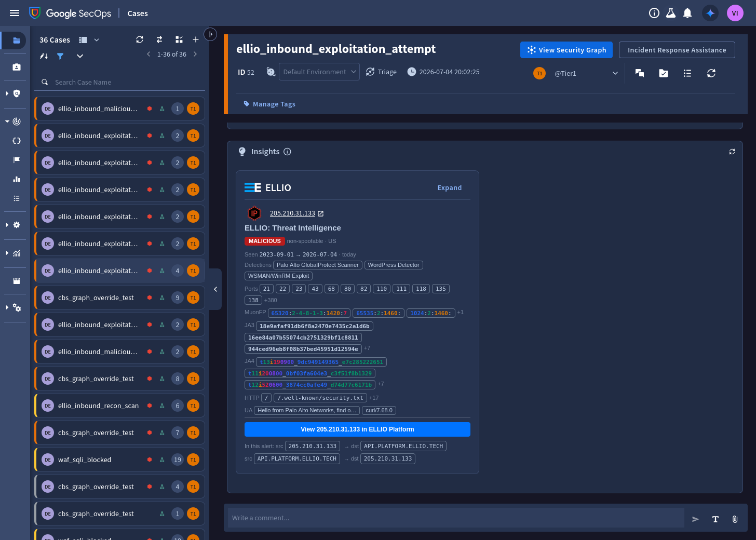Select the Palo Alto GlobalProtect Scanner detection tag
Screen dimensions: 756x540
point(318,265)
